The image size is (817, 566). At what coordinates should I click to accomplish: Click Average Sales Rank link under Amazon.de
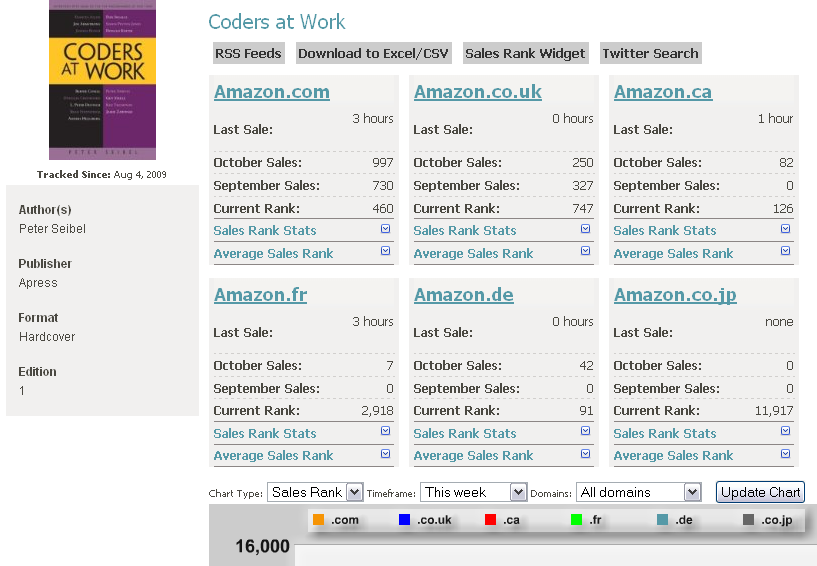pos(473,456)
